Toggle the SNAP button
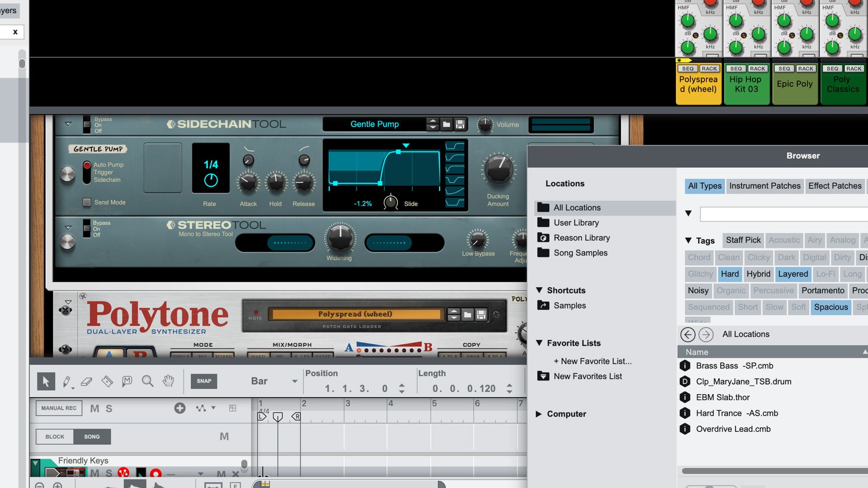Viewport: 868px width, 488px height. [204, 381]
